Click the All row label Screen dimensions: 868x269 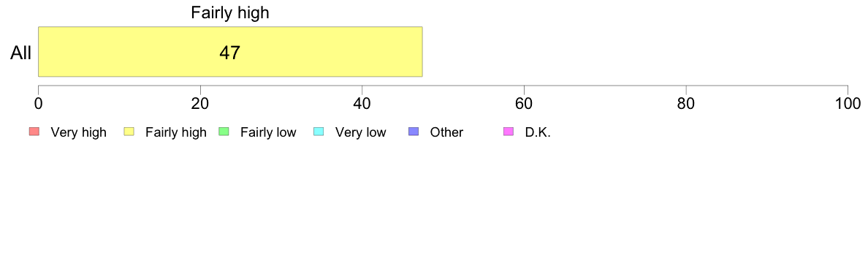coord(21,53)
